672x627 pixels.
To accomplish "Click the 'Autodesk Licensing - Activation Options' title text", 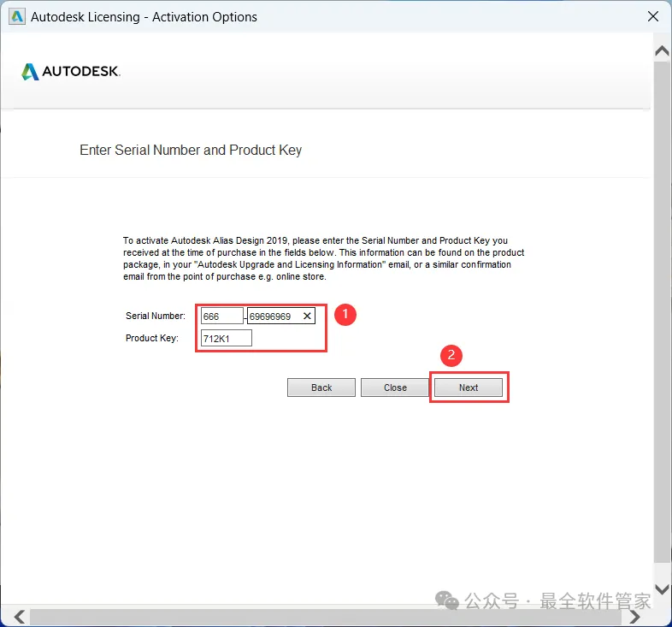I will pyautogui.click(x=144, y=17).
